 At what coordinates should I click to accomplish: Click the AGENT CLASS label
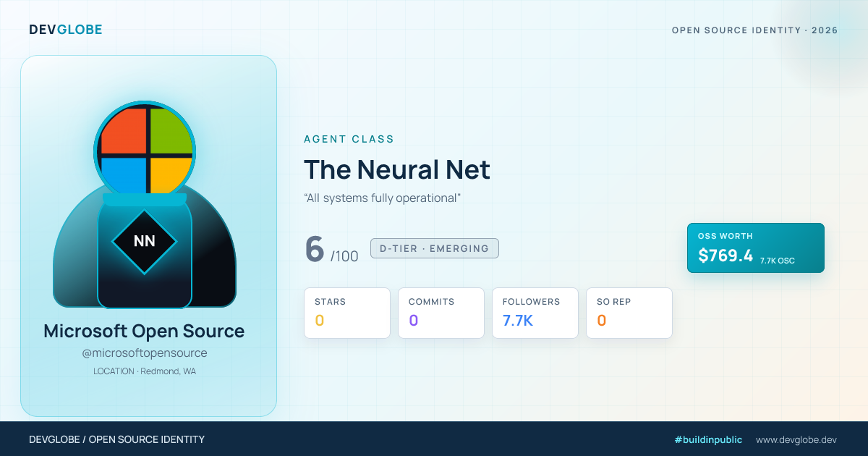coord(349,139)
